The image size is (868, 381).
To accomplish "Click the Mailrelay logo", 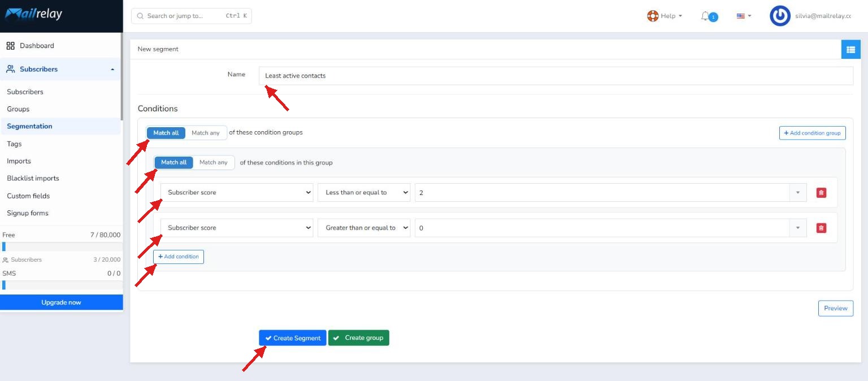I will point(34,14).
